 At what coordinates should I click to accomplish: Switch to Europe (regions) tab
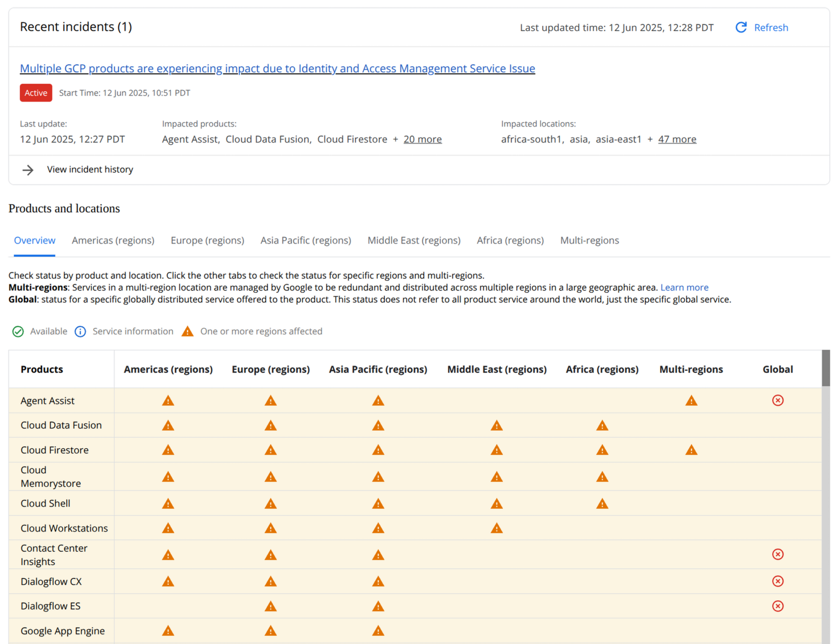pos(208,241)
